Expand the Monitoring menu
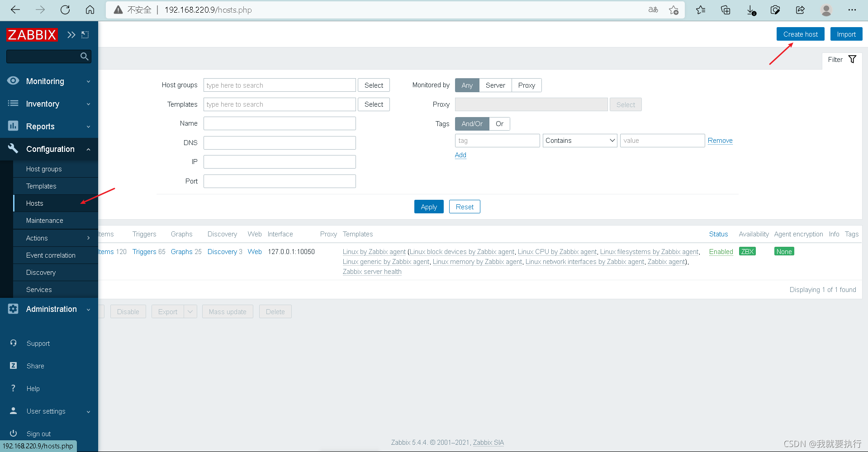868x452 pixels. click(88, 81)
